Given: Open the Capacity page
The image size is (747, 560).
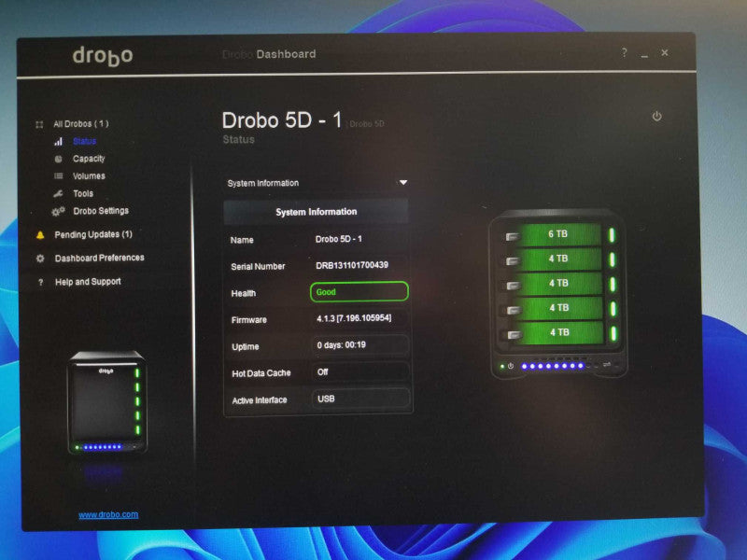Looking at the screenshot, I should [x=89, y=159].
